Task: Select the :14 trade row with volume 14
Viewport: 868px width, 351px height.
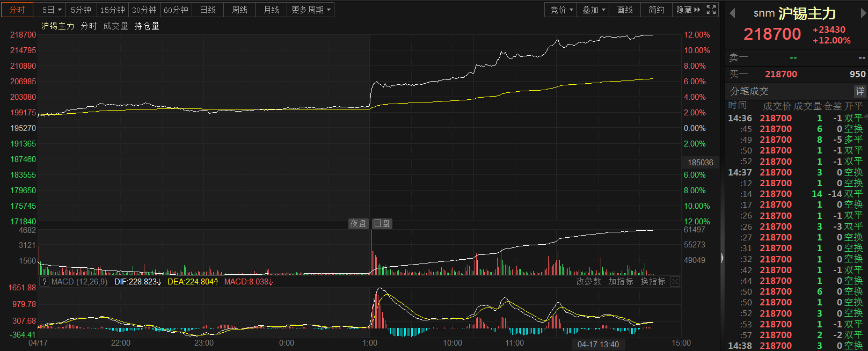Action: click(795, 194)
